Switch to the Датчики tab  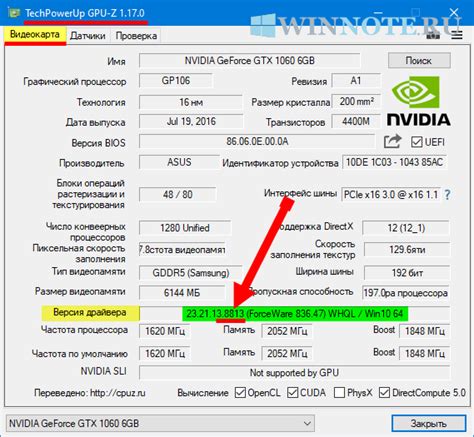point(88,36)
